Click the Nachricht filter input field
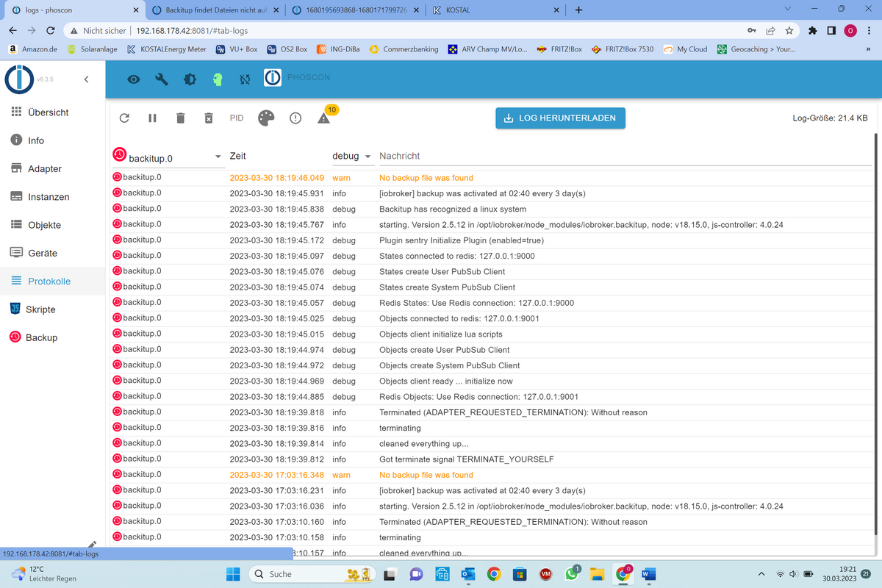This screenshot has width=882, height=588. tap(625, 156)
